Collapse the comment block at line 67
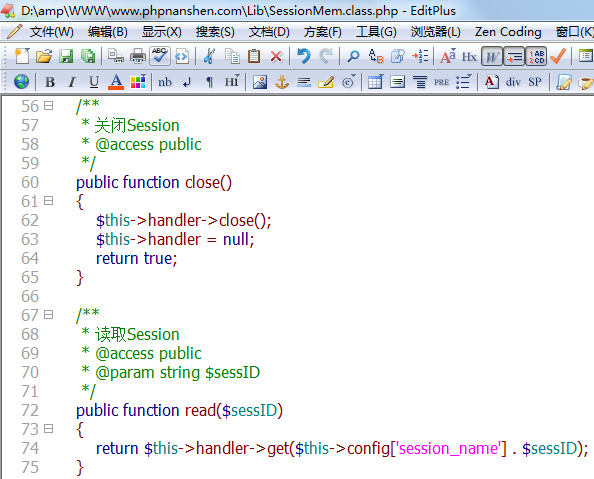594x479 pixels. [48, 315]
